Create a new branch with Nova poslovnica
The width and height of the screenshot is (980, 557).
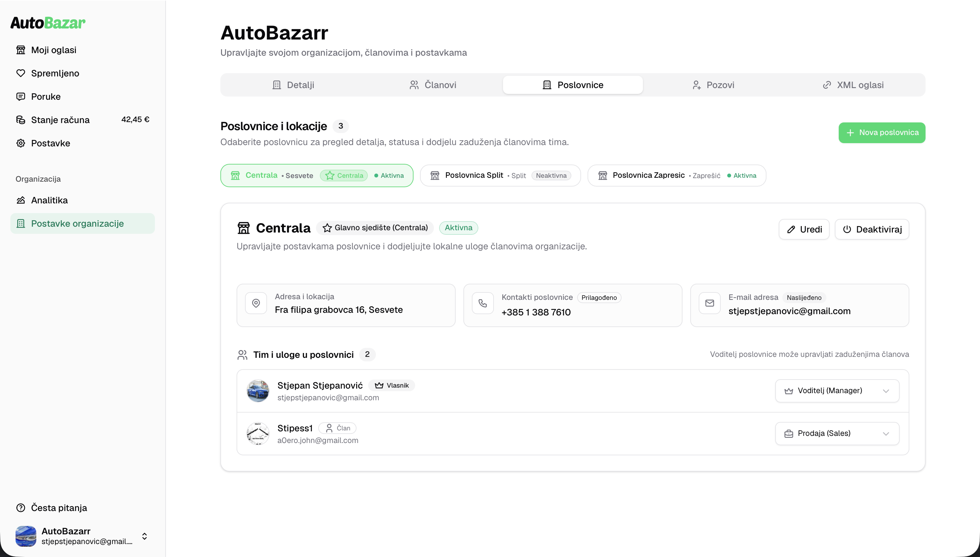click(x=881, y=133)
